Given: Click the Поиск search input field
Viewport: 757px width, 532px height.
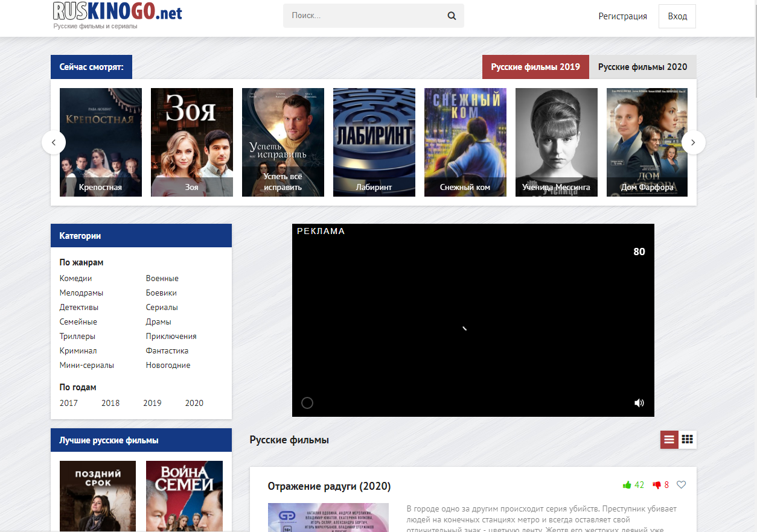Looking at the screenshot, I should 362,16.
